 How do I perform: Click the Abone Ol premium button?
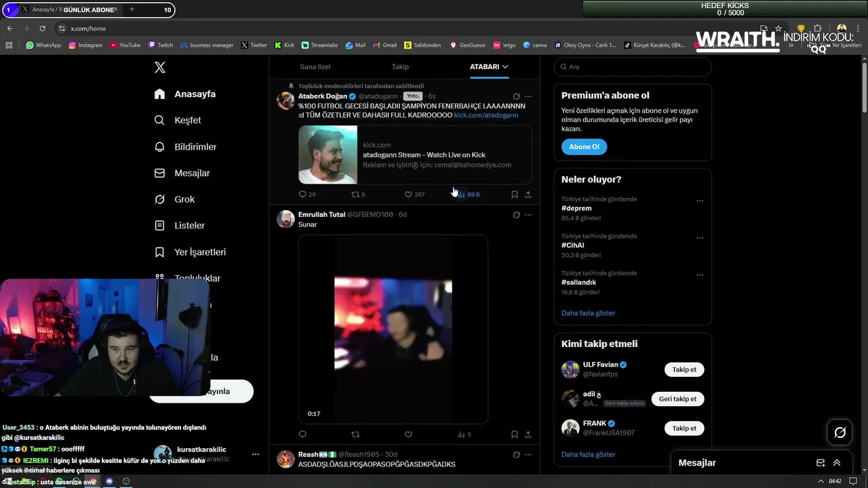point(584,146)
